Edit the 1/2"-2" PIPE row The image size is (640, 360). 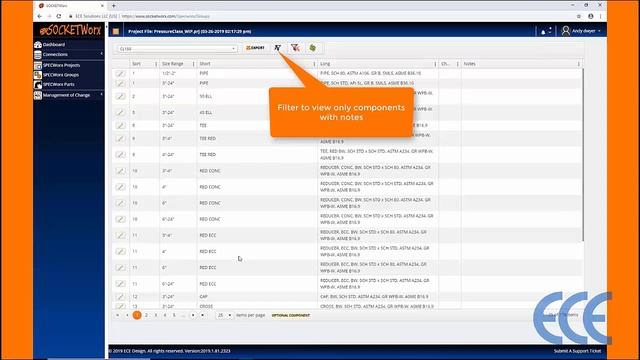(120, 73)
